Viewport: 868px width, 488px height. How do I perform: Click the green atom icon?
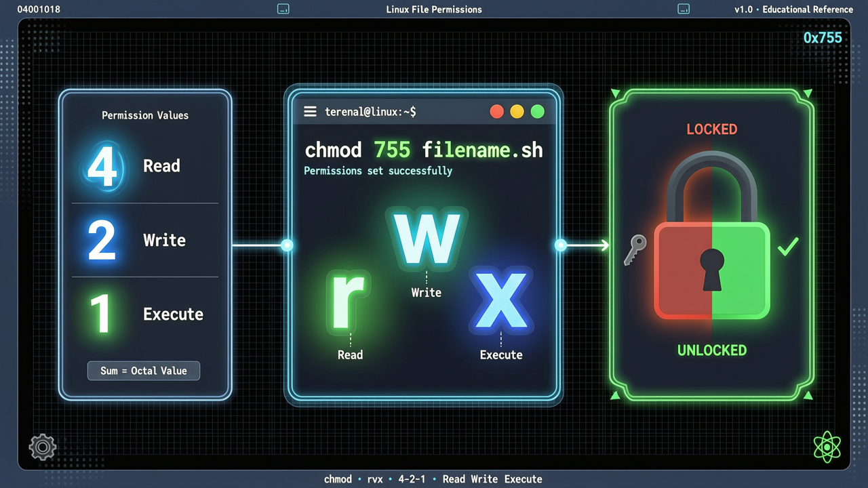click(827, 447)
